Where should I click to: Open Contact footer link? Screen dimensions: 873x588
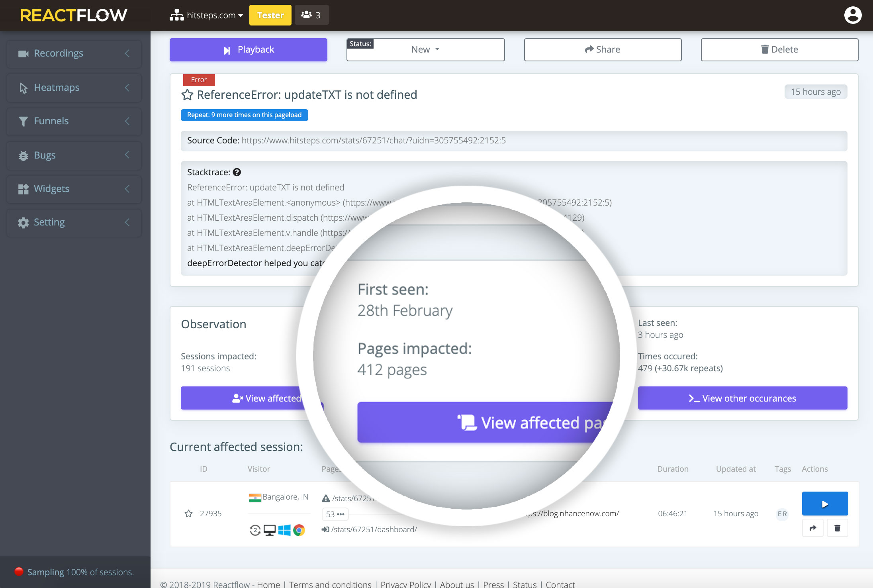[560, 584]
